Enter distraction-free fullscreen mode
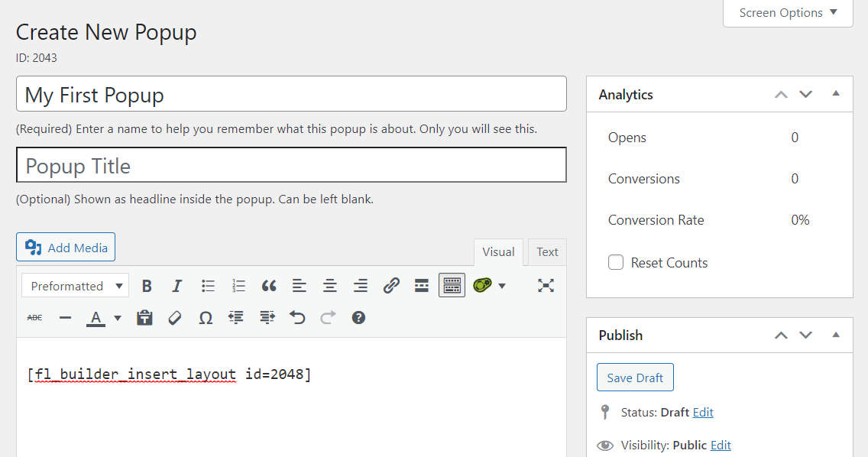 (x=546, y=286)
